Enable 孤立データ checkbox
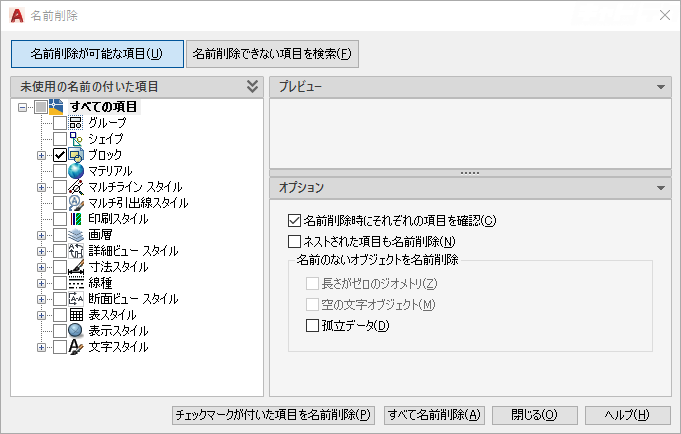The height and width of the screenshot is (434, 681). (312, 325)
